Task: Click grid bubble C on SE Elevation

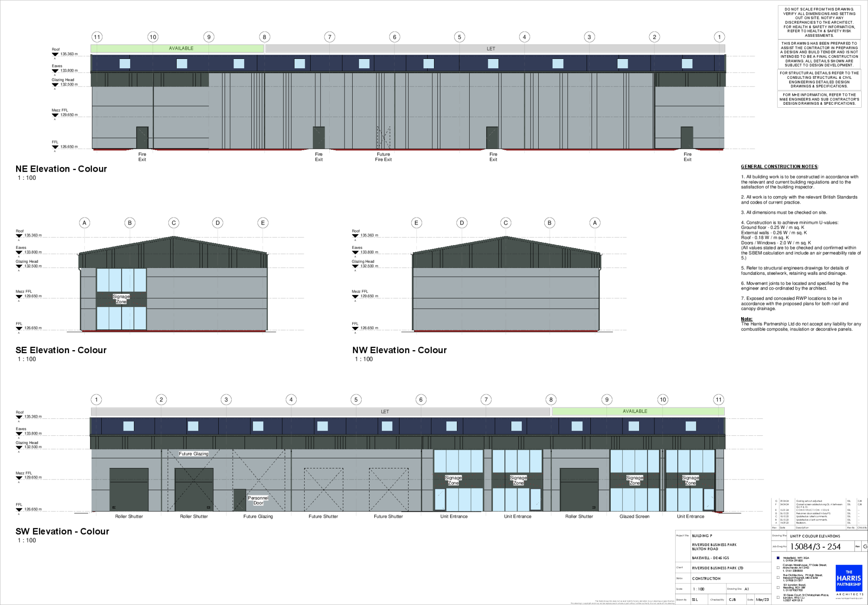Action: click(x=174, y=223)
